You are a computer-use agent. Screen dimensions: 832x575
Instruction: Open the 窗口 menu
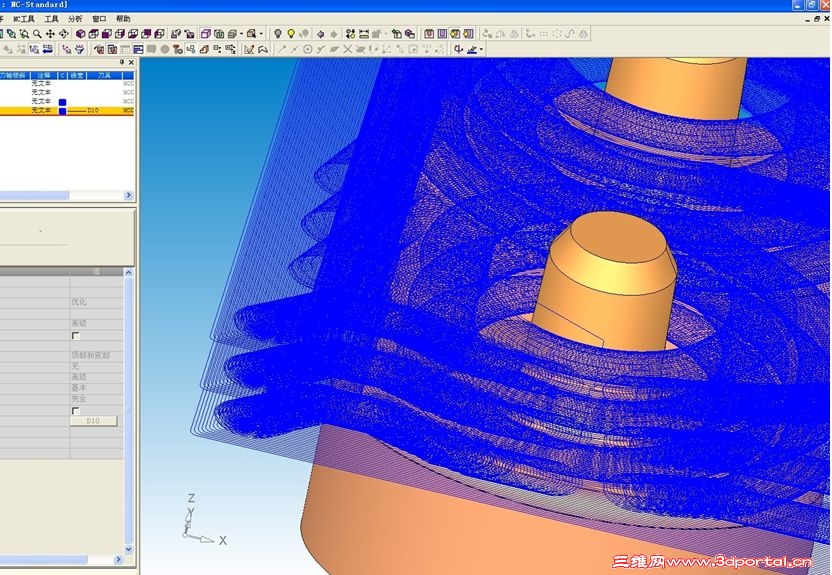(99, 19)
